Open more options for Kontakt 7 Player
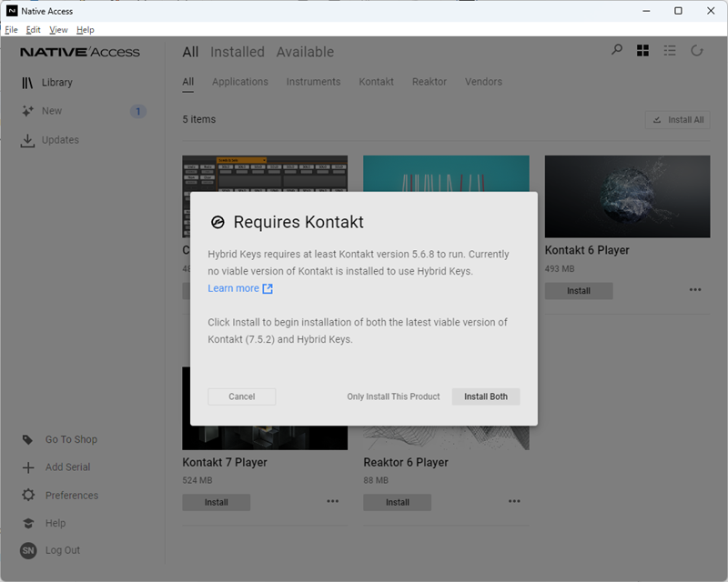728x582 pixels. tap(332, 501)
